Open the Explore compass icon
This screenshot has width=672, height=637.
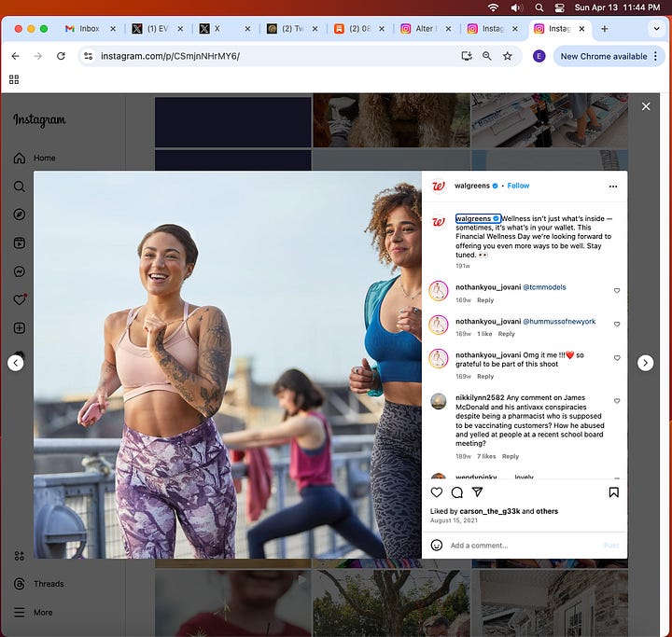click(20, 215)
